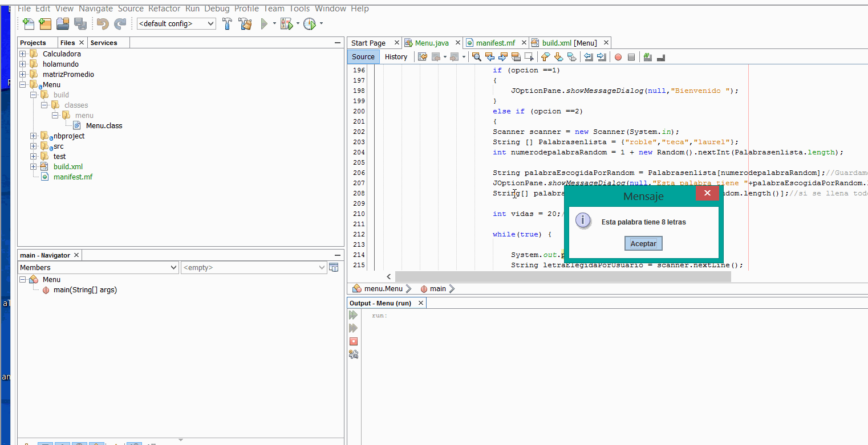Image resolution: width=868 pixels, height=445 pixels.
Task: Click the Clean and Build Project icon
Action: (245, 24)
